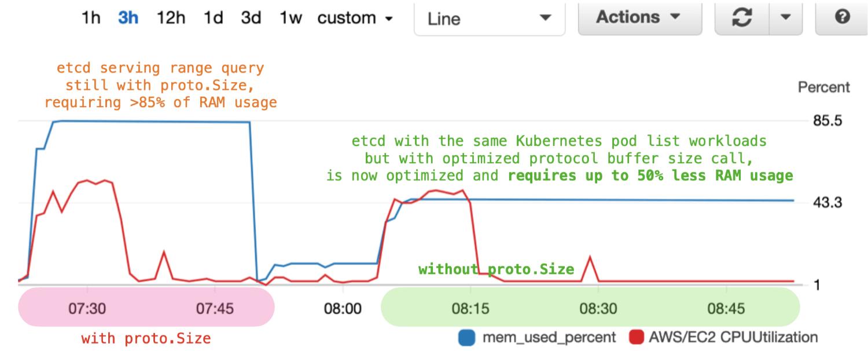Set time range to 3d
This screenshot has height=351, width=868.
(x=251, y=18)
